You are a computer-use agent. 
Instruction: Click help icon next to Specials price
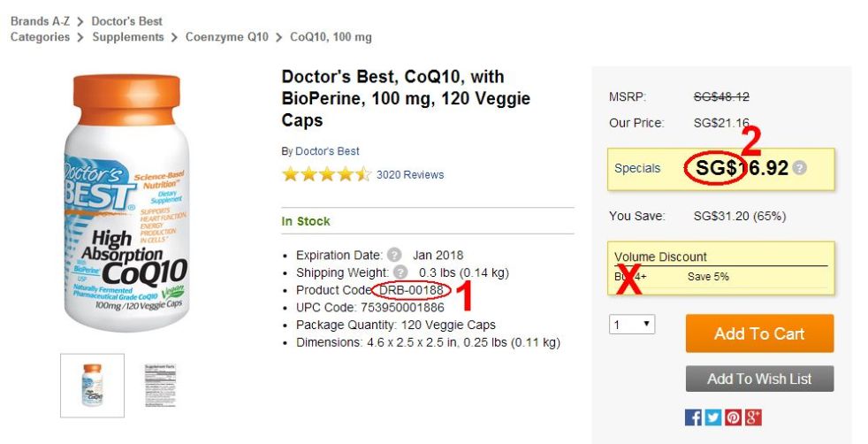pos(800,168)
